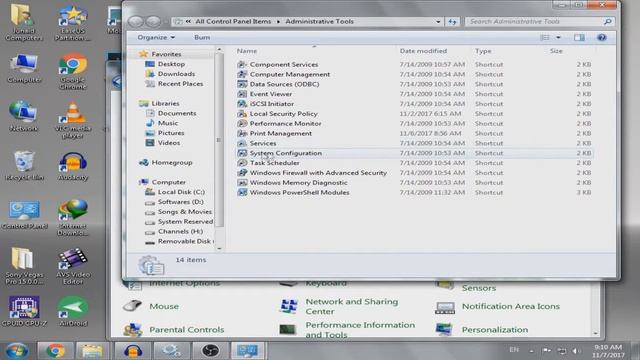The height and width of the screenshot is (360, 640).
Task: Expand the address bar history dropdown
Action: pyautogui.click(x=438, y=22)
